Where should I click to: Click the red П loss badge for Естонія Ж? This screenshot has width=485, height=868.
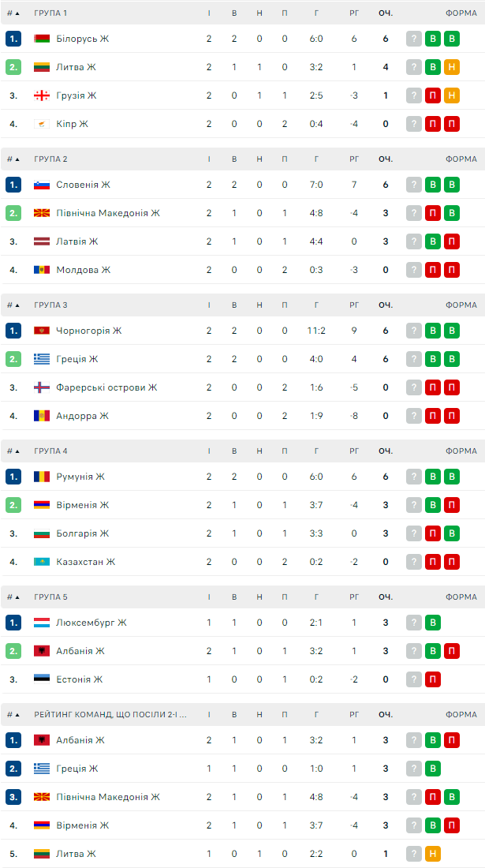[433, 679]
